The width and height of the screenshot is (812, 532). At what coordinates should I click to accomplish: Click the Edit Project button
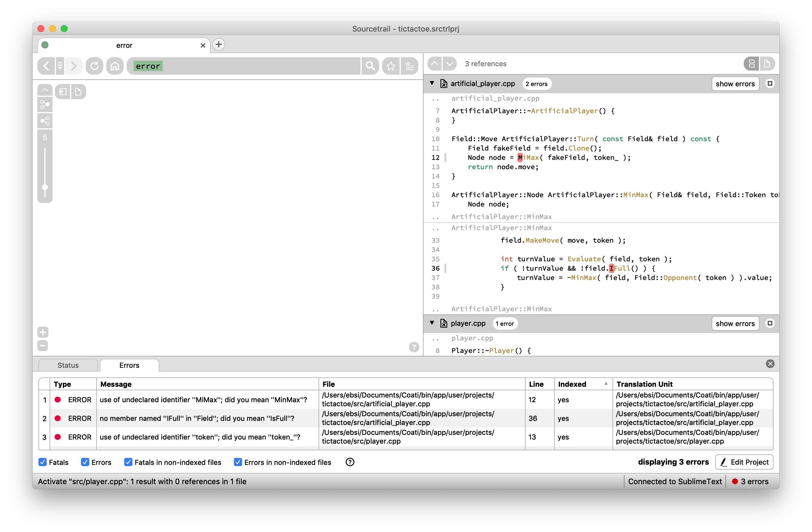click(x=744, y=462)
